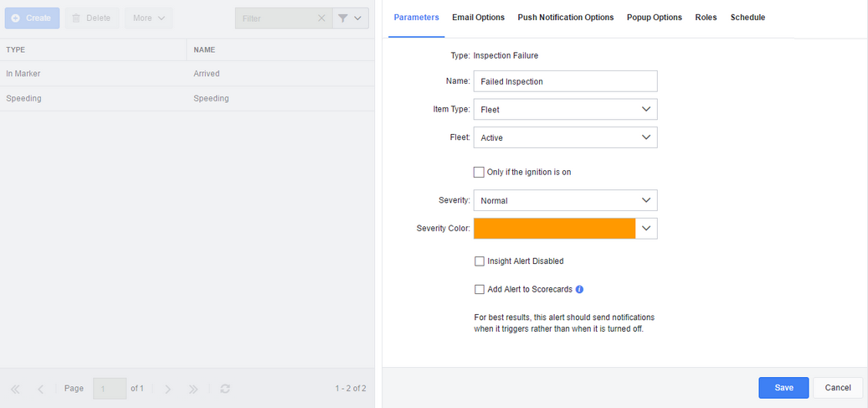Click the Name field containing Failed Inspection
The height and width of the screenshot is (408, 868).
(566, 81)
